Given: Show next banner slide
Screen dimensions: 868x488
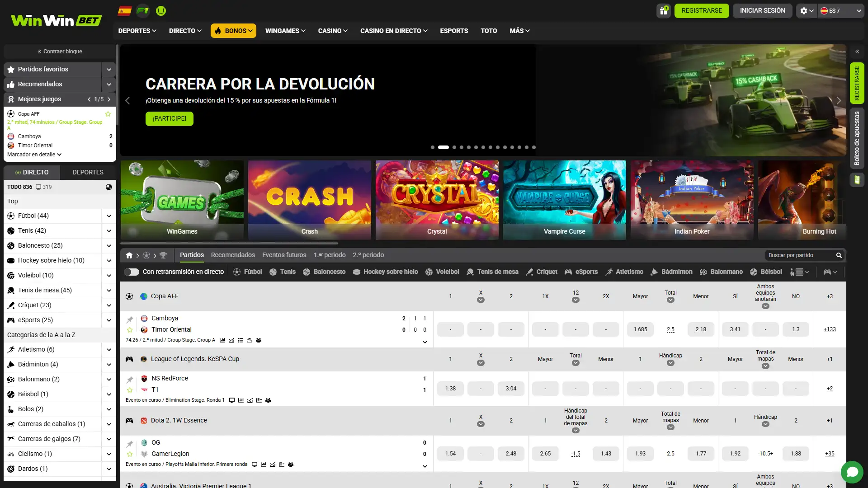Looking at the screenshot, I should point(839,101).
